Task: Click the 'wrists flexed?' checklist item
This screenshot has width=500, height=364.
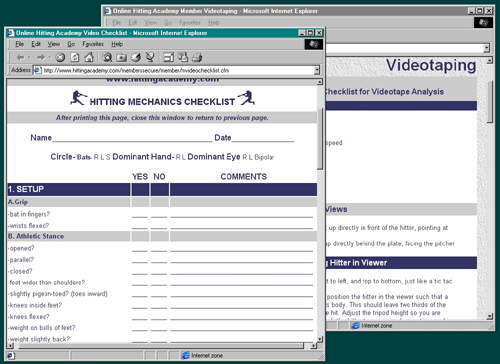Action: [x=29, y=226]
